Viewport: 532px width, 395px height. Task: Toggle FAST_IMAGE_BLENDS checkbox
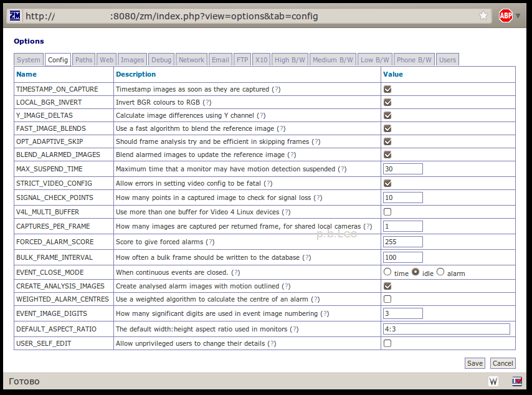coord(387,128)
